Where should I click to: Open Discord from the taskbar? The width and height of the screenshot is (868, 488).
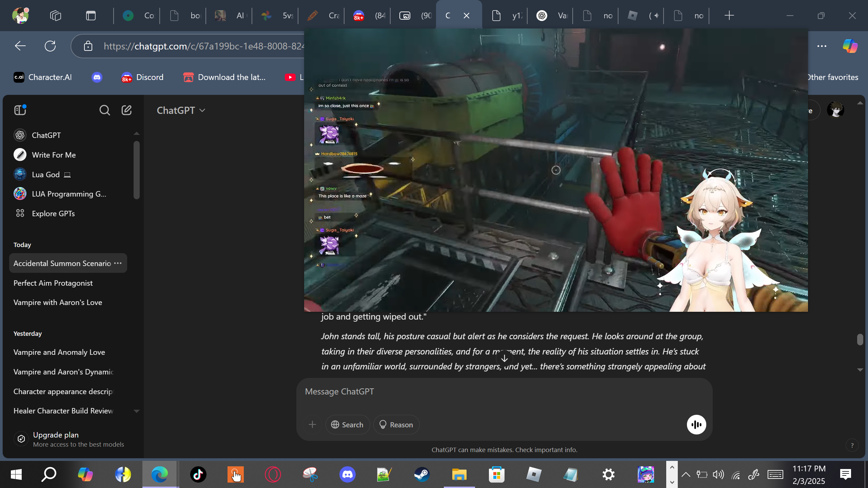(348, 474)
